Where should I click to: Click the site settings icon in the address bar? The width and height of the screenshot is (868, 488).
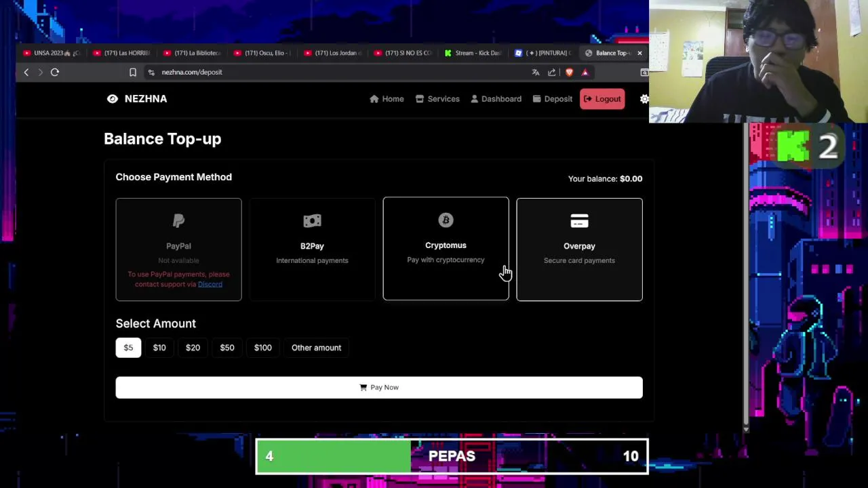[151, 73]
